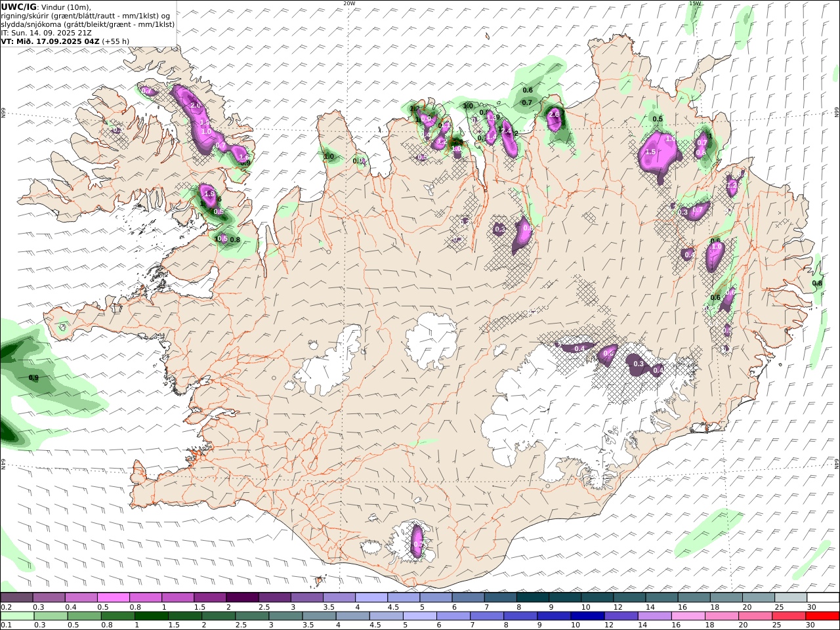Select the 64N latitude label on the left edge
The image size is (840, 630).
click(3, 465)
